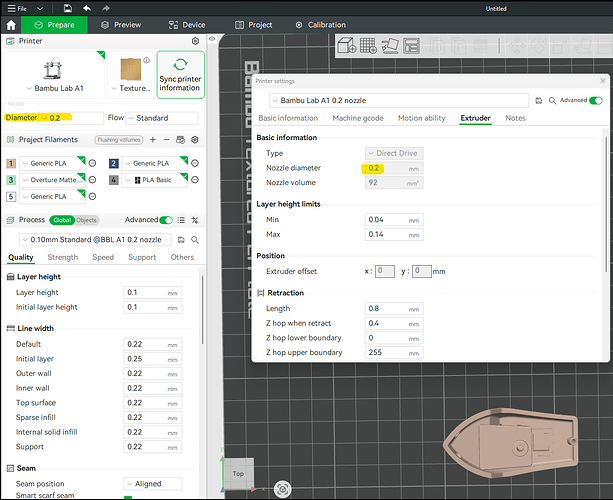The image size is (613, 500).
Task: Click Sync printer information button
Action: coord(180,74)
